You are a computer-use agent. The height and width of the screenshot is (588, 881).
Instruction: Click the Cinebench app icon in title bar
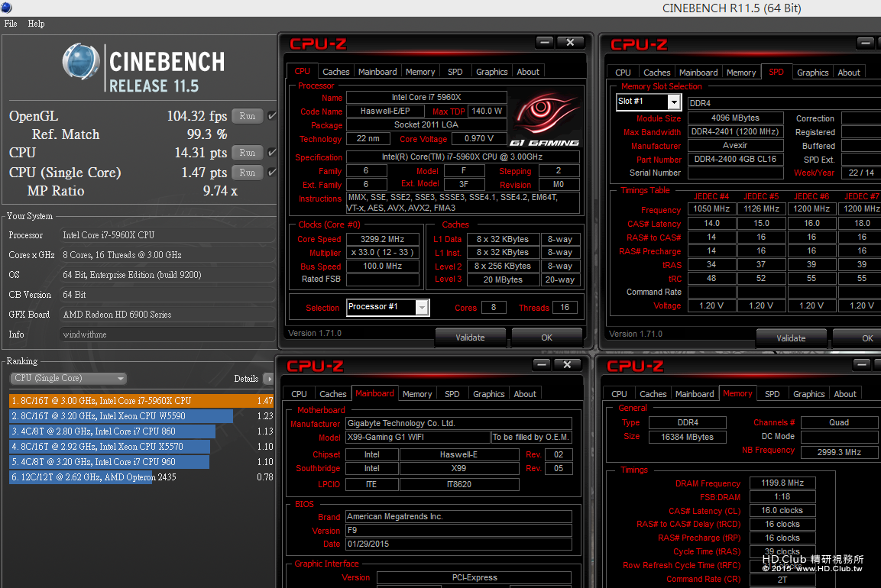6,8
